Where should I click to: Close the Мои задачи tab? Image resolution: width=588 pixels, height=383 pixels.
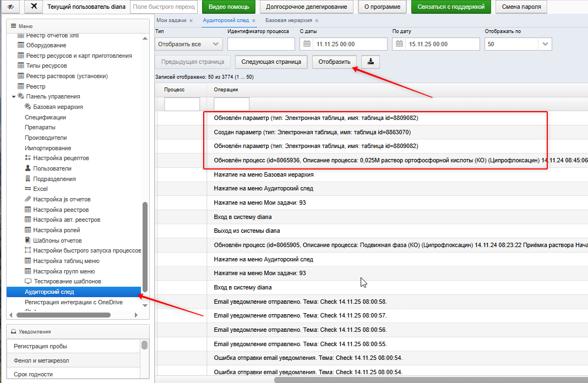click(x=191, y=20)
